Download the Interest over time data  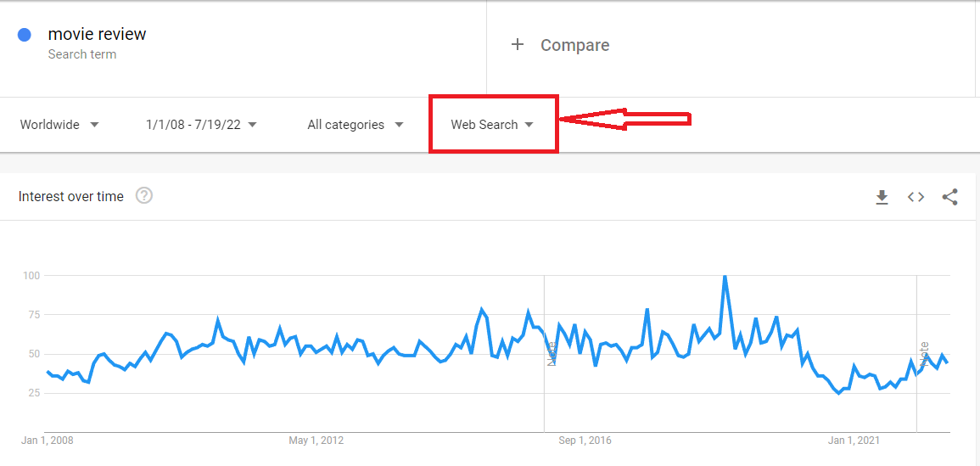(882, 197)
